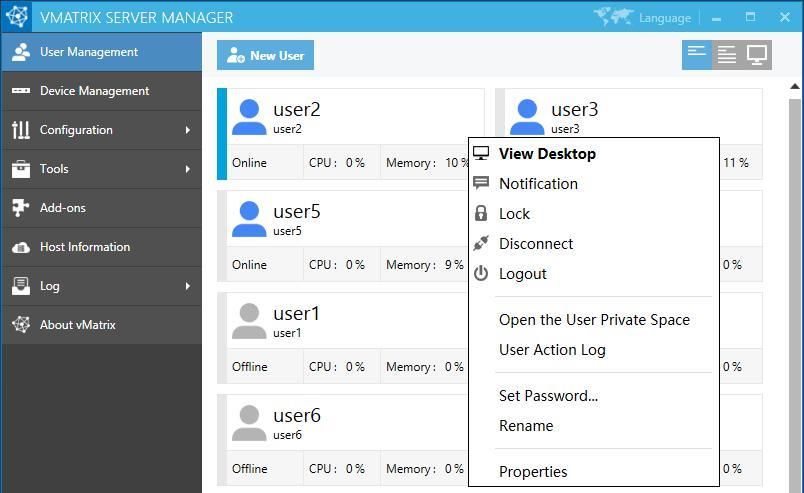
Task: Open User Management section
Action: pos(102,52)
